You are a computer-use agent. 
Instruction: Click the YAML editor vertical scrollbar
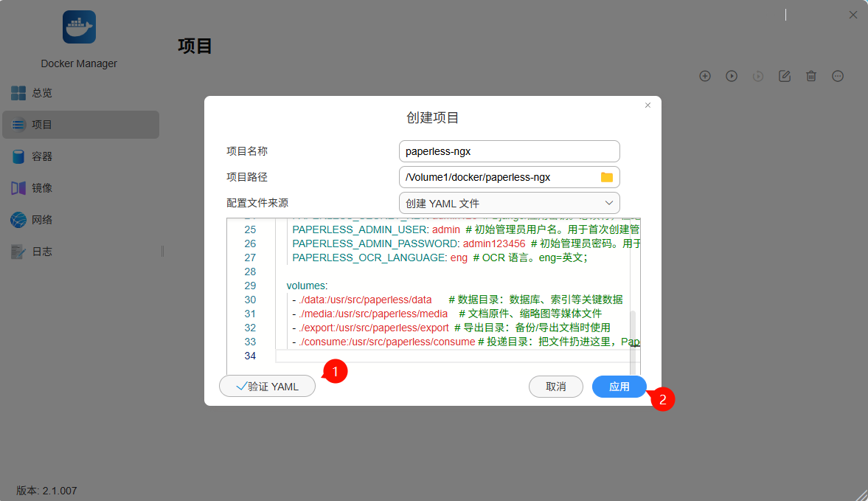pos(633,342)
